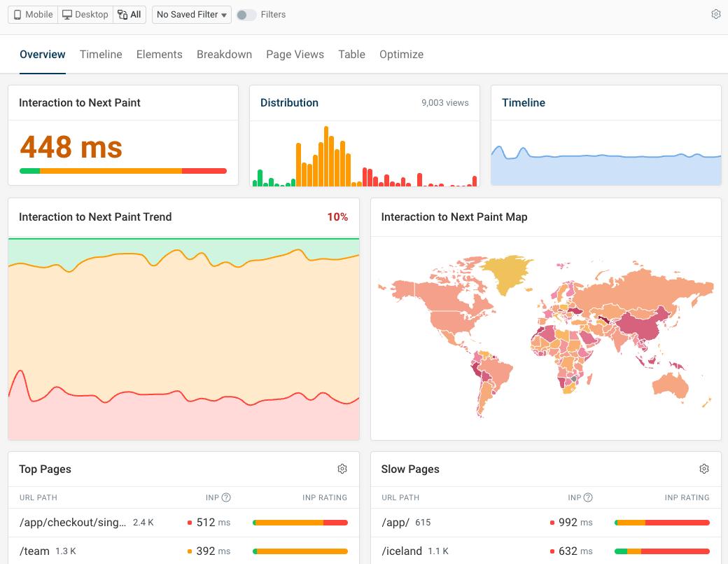Toggle the Desktop filter on
The height and width of the screenshot is (564, 728).
[x=84, y=14]
